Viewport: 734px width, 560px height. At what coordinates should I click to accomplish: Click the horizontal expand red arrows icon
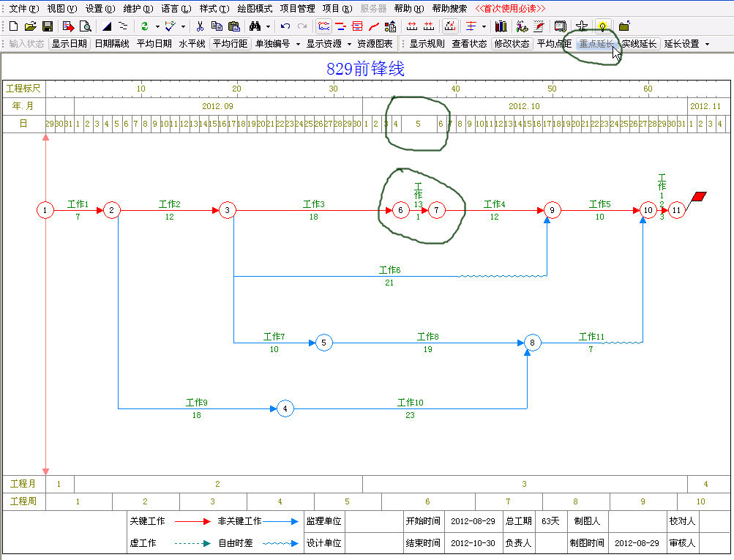point(412,26)
